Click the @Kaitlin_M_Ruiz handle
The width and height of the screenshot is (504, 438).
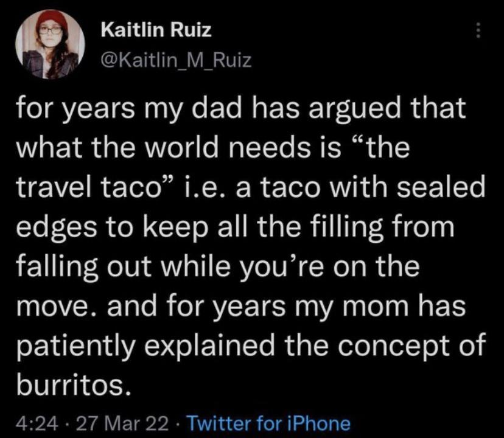[x=174, y=60]
